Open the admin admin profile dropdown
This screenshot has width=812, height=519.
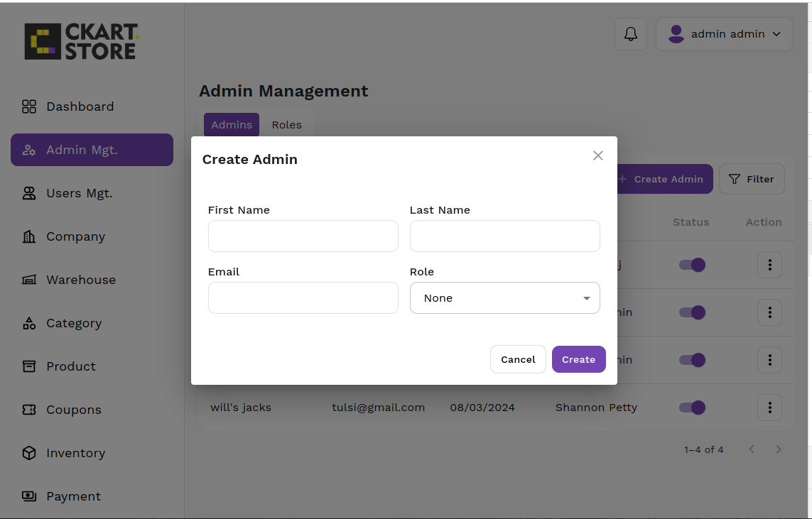point(724,34)
